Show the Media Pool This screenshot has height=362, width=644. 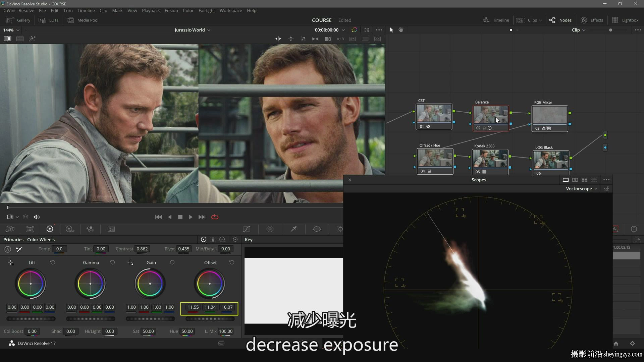coord(83,20)
